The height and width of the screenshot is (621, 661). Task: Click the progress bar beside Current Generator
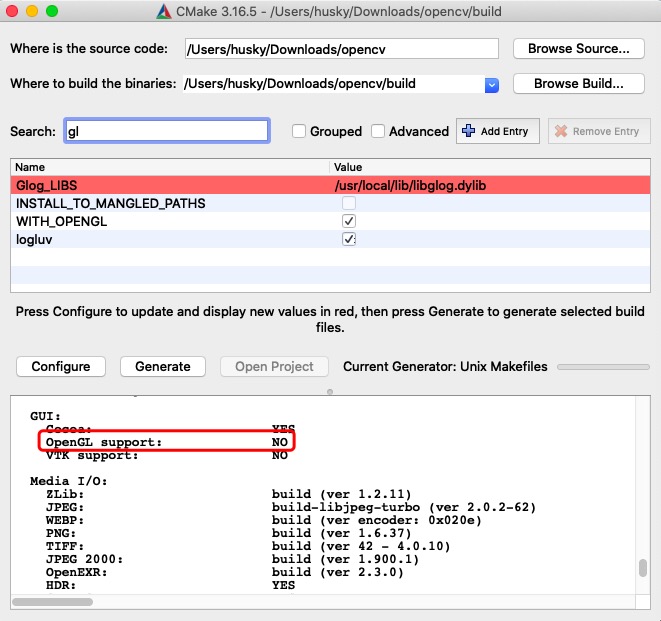(x=603, y=367)
